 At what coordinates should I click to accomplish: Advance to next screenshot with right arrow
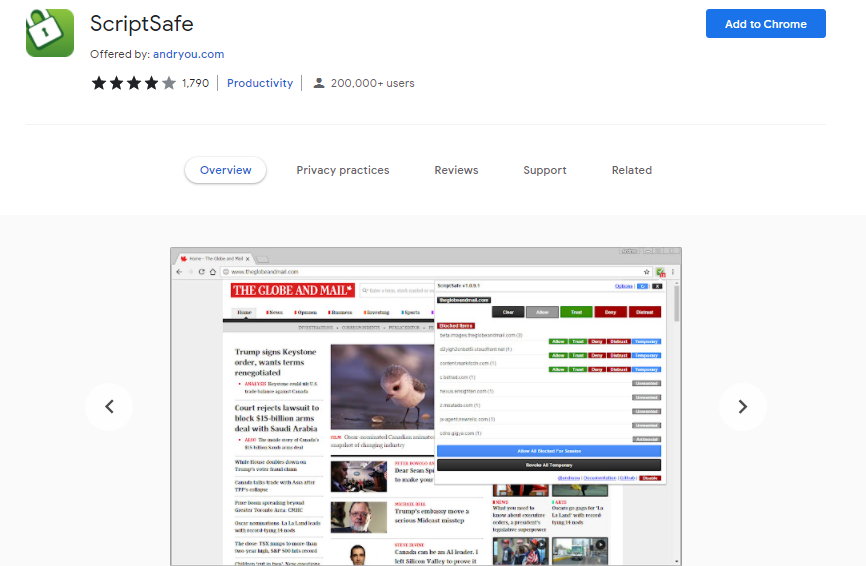coord(742,407)
